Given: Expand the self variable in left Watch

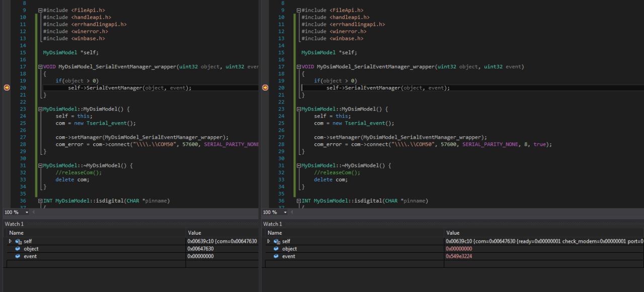Looking at the screenshot, I should point(11,241).
